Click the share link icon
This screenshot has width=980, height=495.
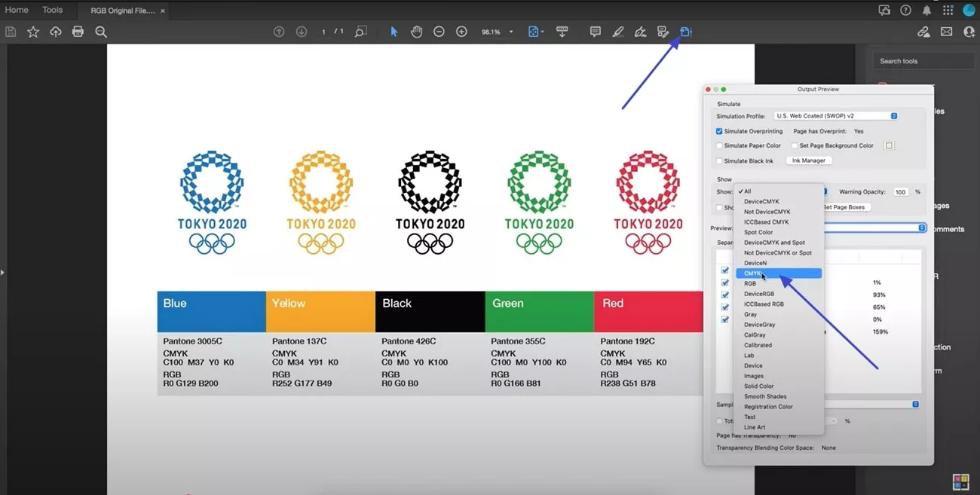point(923,32)
